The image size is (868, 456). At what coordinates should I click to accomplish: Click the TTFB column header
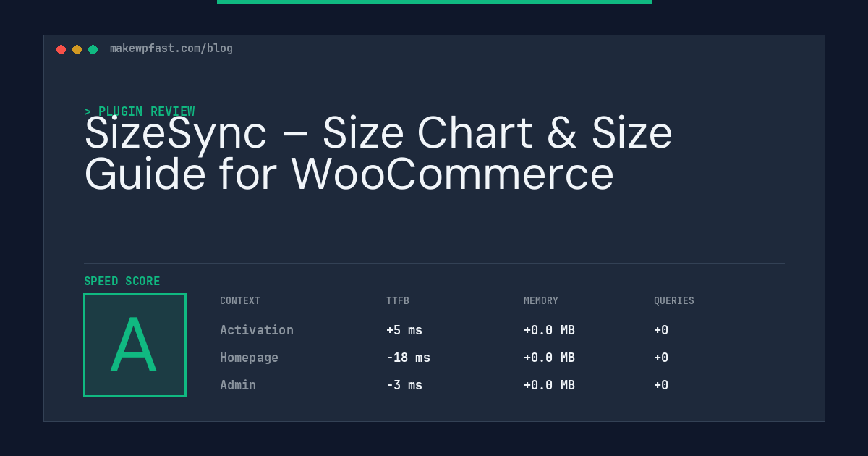coord(398,300)
